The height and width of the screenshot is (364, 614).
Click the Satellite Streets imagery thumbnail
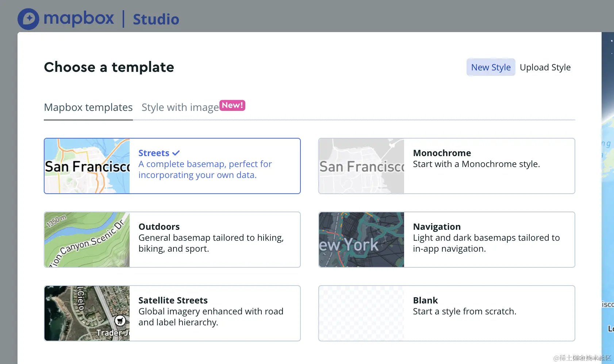[87, 313]
